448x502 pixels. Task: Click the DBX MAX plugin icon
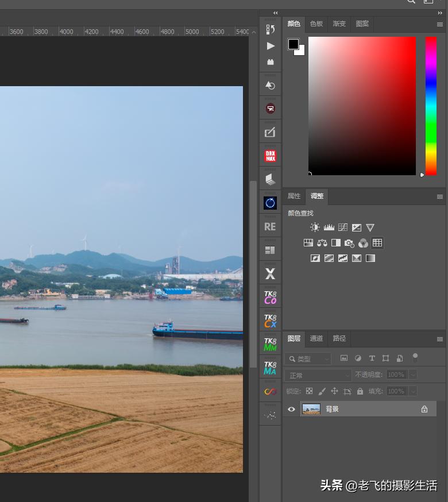(x=270, y=156)
